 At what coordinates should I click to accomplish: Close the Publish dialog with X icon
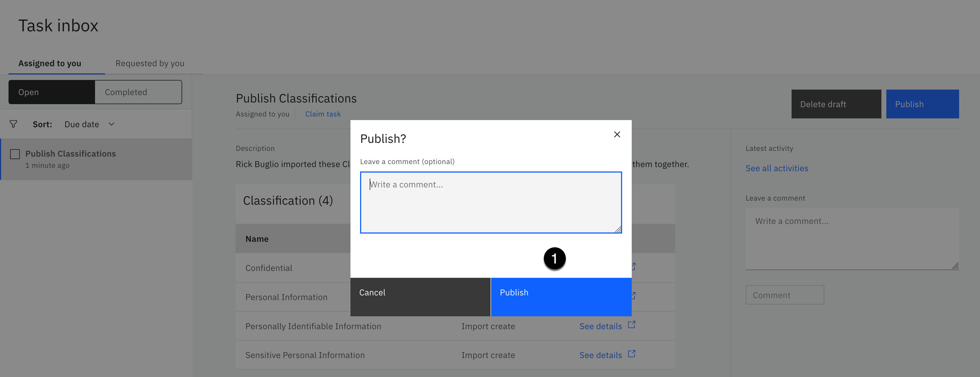[617, 134]
